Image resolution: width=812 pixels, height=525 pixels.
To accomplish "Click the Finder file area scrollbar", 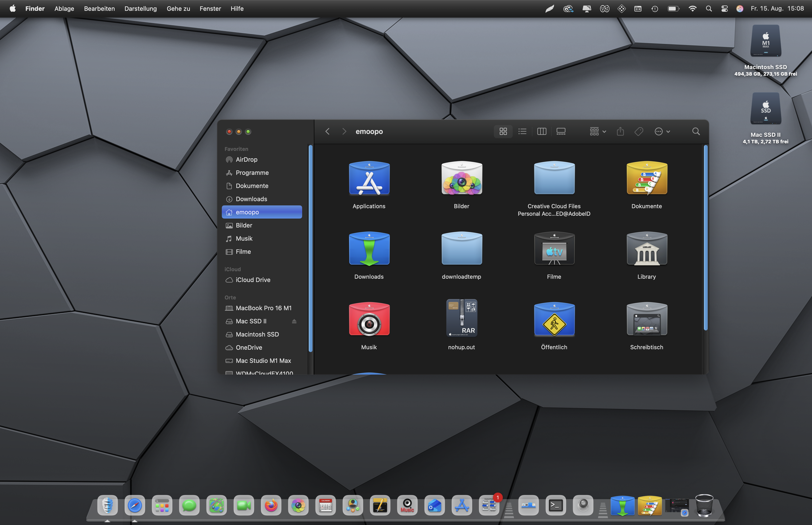I will (x=705, y=238).
